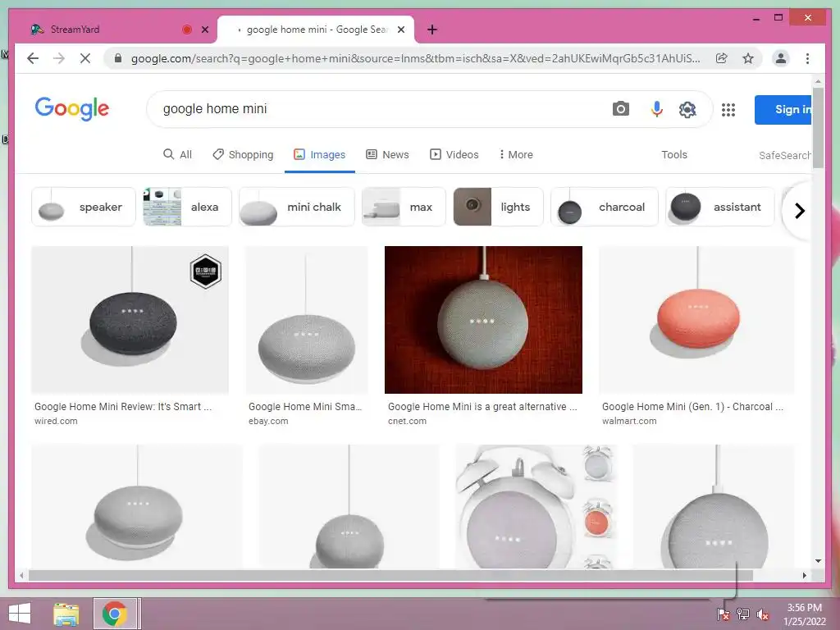Open Action Center flag icon
Screen dimensions: 840x630
724,614
